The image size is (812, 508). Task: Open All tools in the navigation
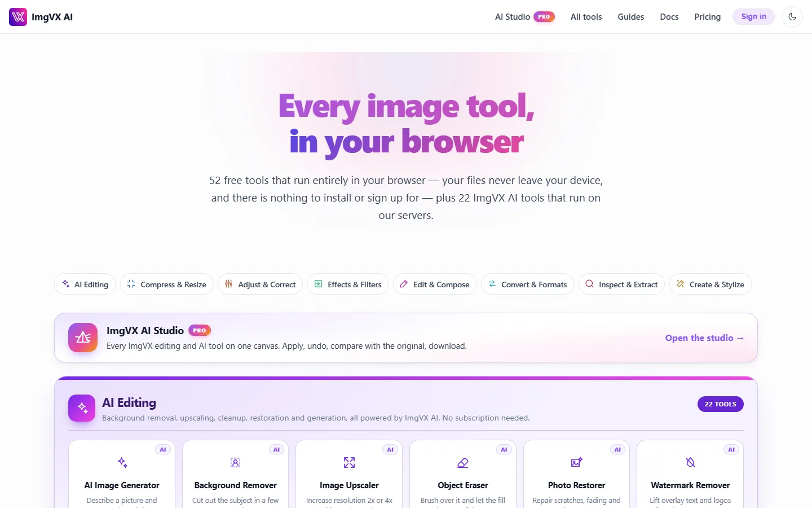586,17
